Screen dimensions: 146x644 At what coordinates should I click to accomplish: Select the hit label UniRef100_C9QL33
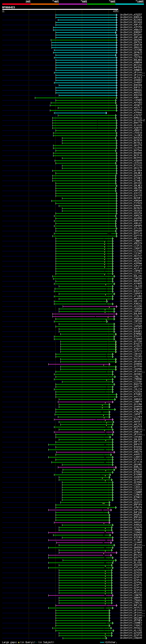point(131,376)
